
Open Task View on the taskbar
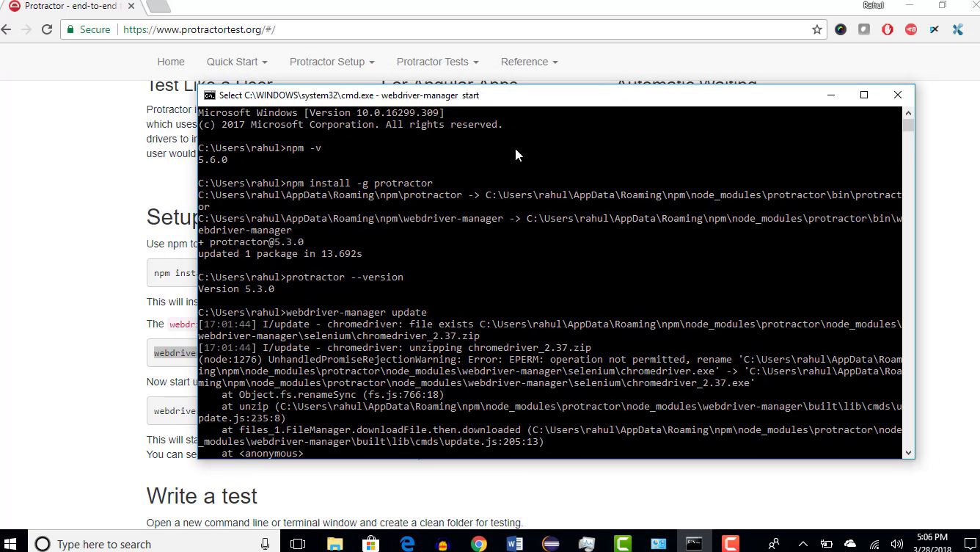(298, 544)
